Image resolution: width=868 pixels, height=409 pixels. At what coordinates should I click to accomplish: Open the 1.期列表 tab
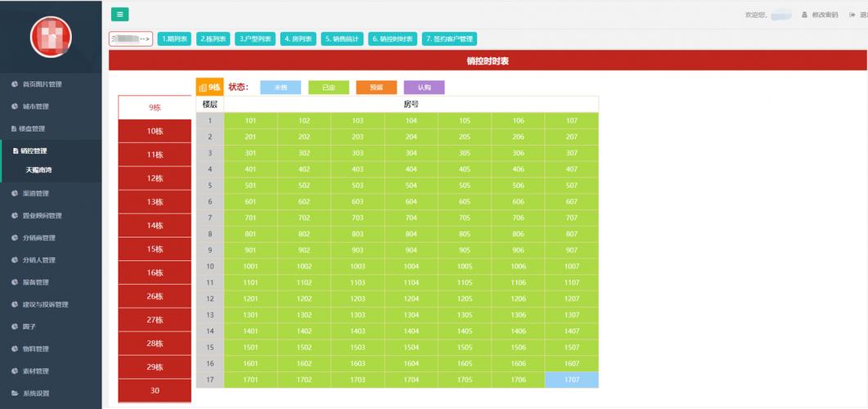pos(174,38)
